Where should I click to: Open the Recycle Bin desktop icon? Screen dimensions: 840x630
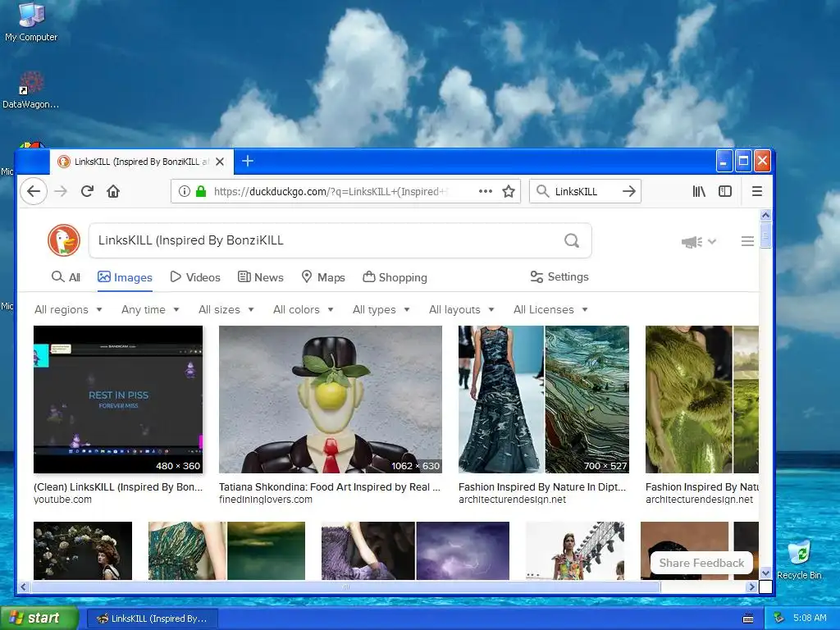pyautogui.click(x=799, y=560)
